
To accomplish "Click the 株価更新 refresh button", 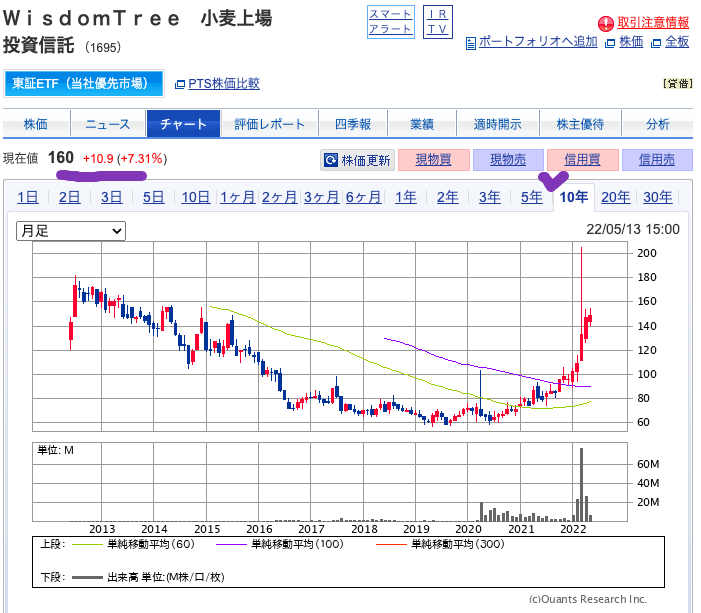I will point(357,160).
